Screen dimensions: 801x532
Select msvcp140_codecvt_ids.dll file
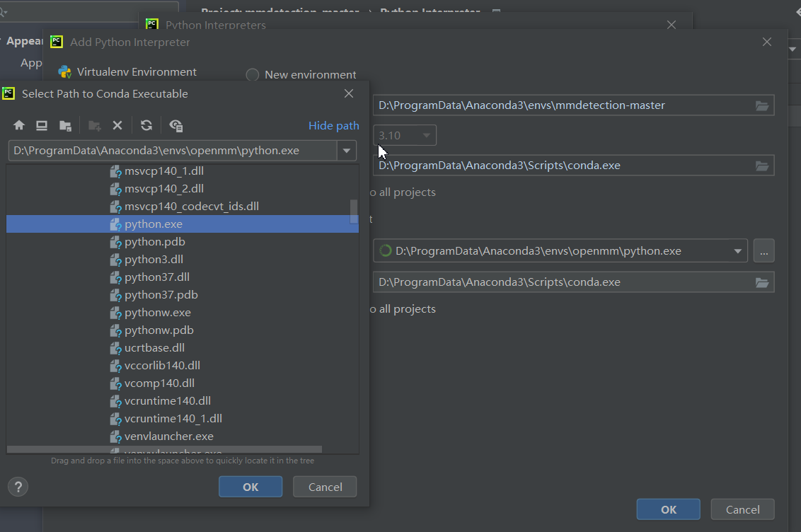point(192,207)
